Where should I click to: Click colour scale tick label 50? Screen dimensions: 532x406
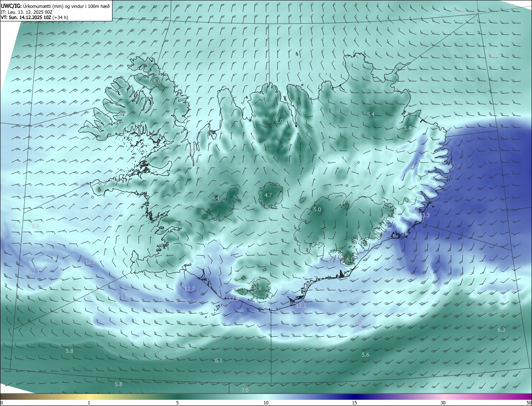pyautogui.click(x=529, y=403)
